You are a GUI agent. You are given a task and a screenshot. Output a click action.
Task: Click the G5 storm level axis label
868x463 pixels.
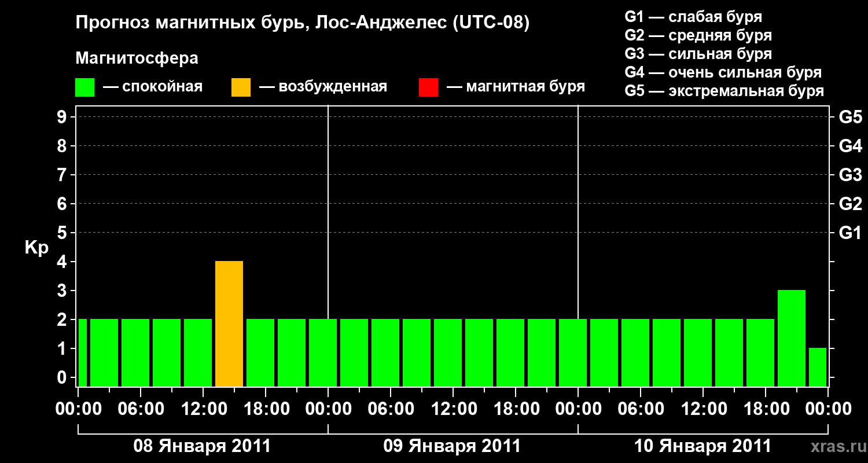[x=850, y=117]
